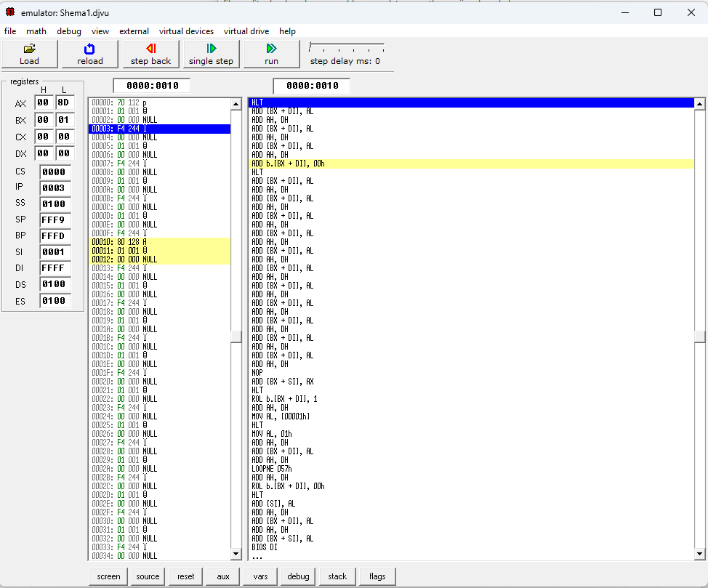This screenshot has width=708, height=588.
Task: Open the debug menu
Action: tap(69, 31)
